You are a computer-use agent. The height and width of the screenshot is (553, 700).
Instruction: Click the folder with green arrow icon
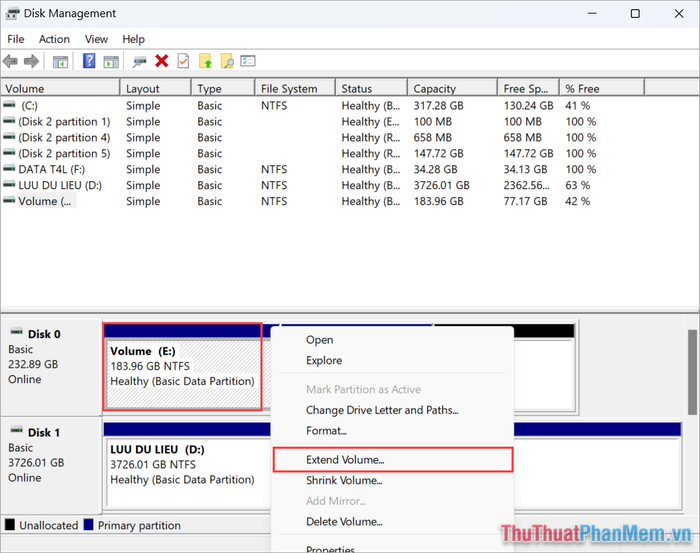click(205, 61)
